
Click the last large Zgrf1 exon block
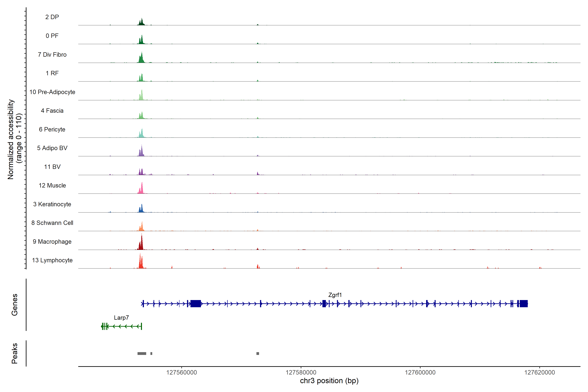click(x=523, y=304)
